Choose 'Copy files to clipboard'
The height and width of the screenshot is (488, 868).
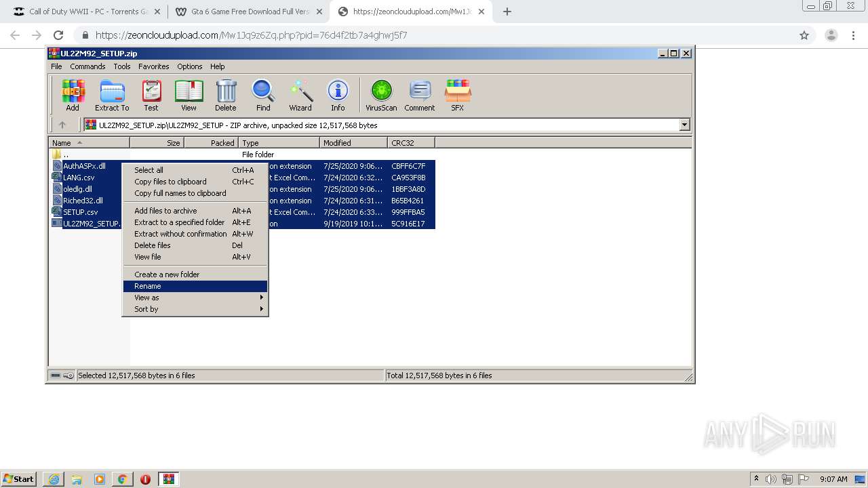coord(195,182)
